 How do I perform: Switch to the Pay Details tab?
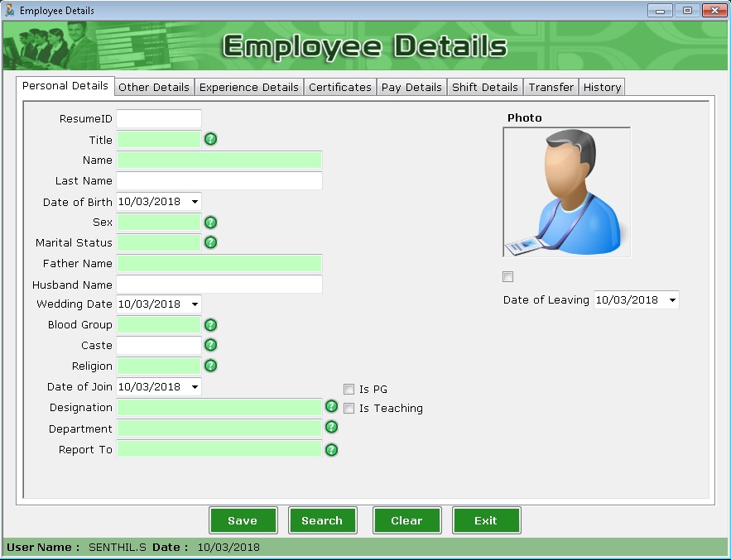(411, 86)
